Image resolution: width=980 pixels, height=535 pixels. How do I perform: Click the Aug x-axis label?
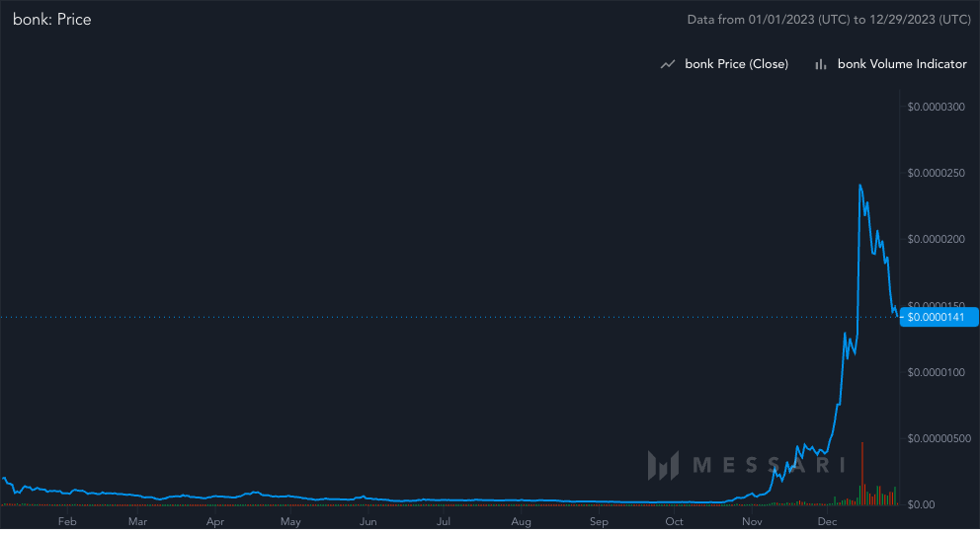[x=521, y=521]
